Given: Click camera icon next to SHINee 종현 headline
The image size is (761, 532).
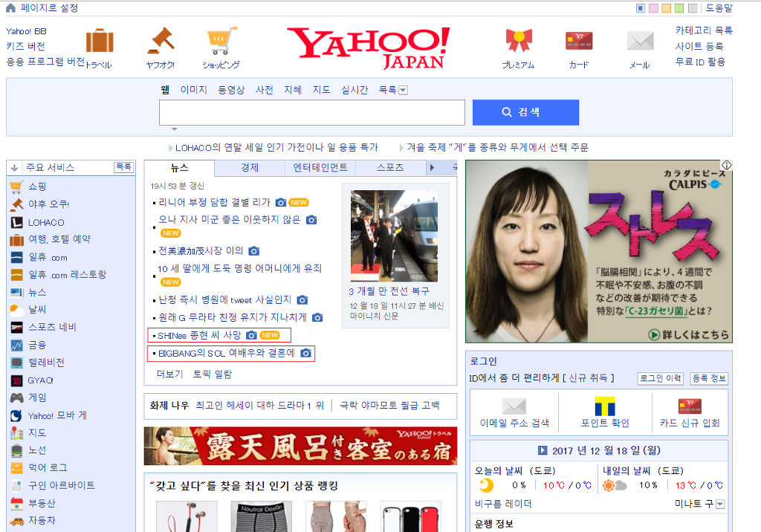Looking at the screenshot, I should coord(251,335).
